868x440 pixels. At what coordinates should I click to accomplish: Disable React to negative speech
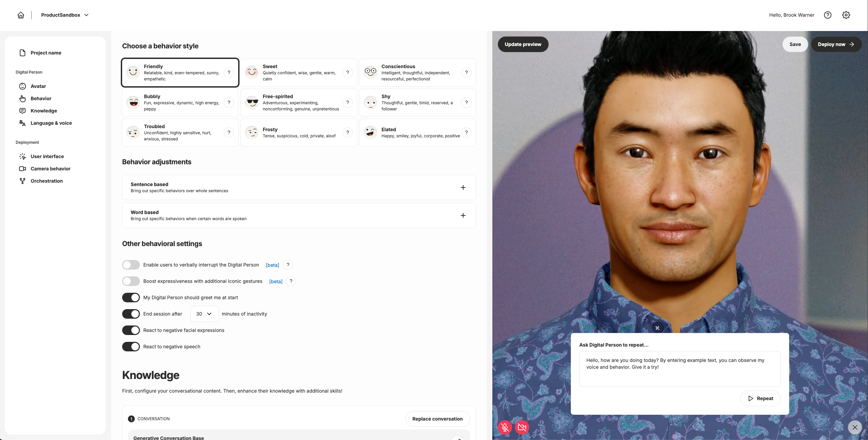pyautogui.click(x=131, y=347)
